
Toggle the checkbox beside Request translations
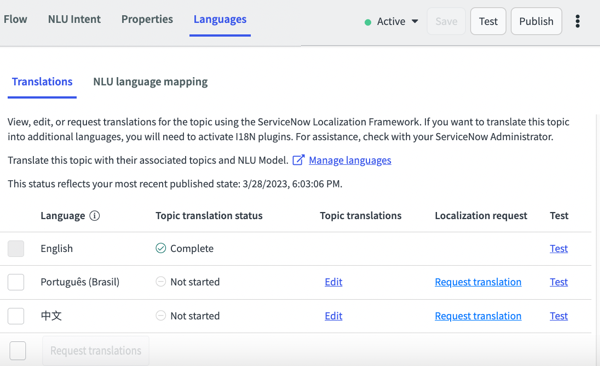pos(18,350)
